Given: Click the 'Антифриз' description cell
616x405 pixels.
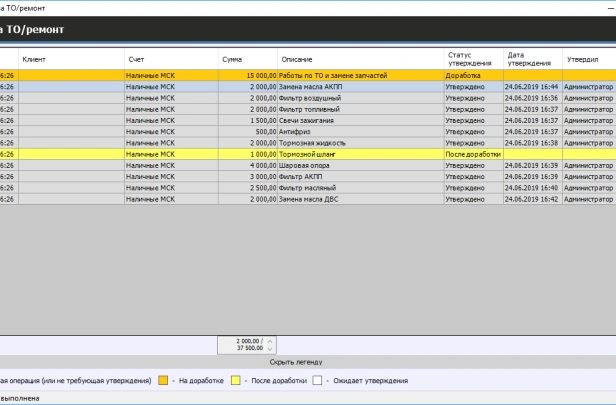Looking at the screenshot, I should [302, 132].
